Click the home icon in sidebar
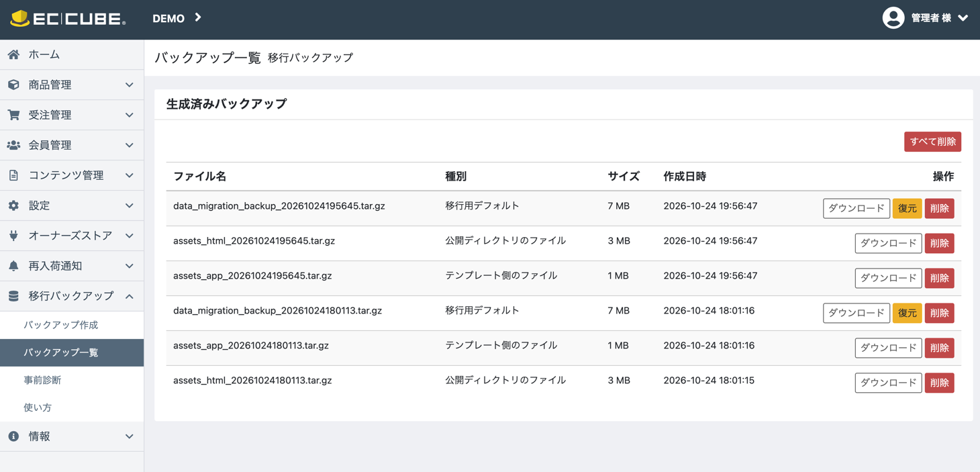 (13, 54)
